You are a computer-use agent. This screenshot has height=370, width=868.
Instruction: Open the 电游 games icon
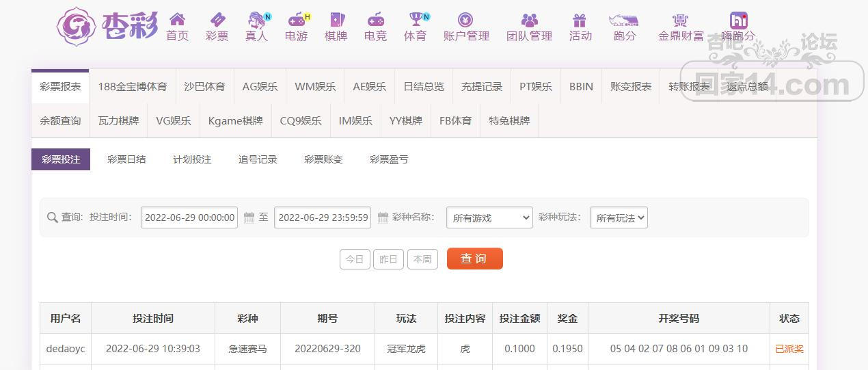click(297, 19)
